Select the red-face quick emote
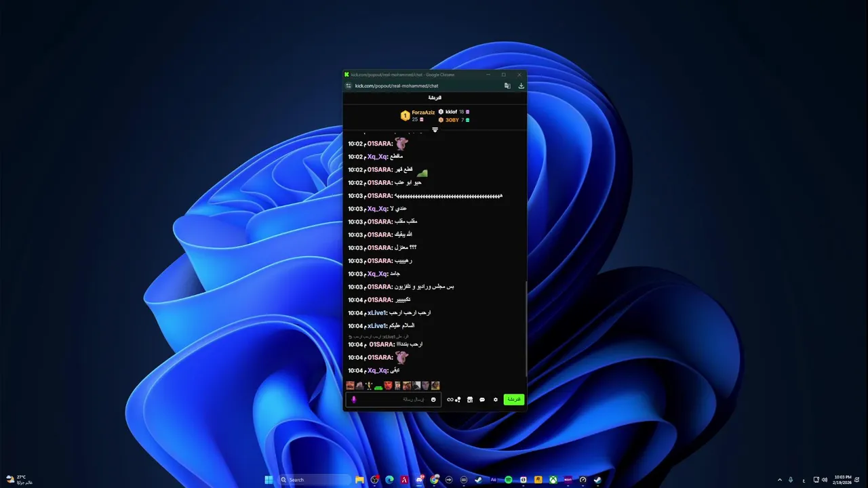Viewport: 868px width, 488px height. tap(388, 386)
